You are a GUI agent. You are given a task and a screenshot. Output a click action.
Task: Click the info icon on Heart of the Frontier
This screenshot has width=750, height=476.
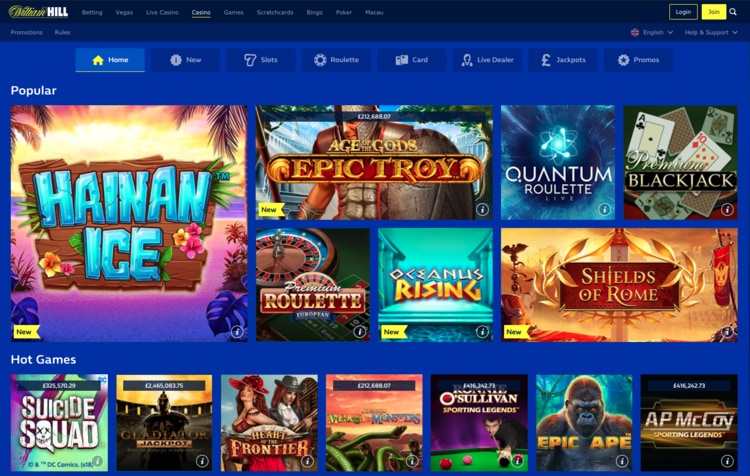tap(307, 461)
